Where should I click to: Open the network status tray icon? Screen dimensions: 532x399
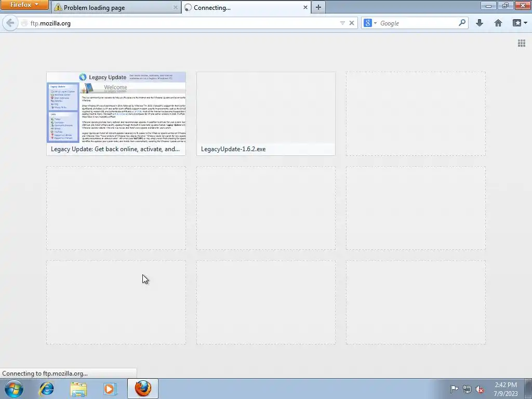(x=467, y=389)
